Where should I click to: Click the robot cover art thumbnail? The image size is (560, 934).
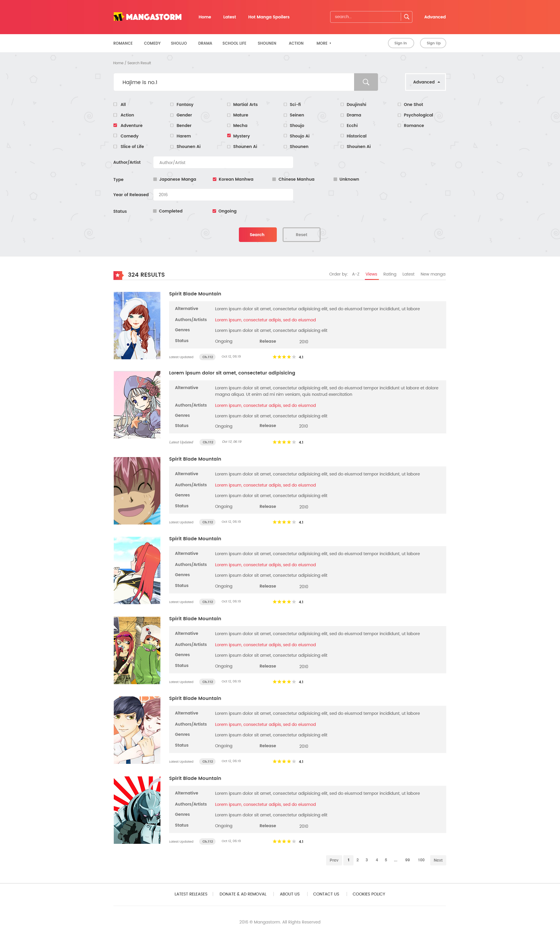click(x=136, y=810)
